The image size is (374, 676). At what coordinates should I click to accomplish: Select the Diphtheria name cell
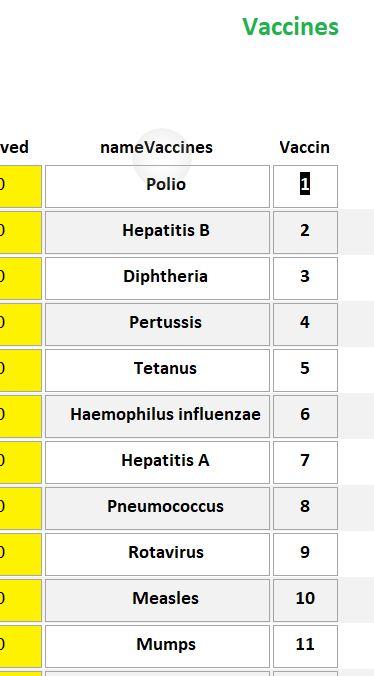(x=157, y=278)
